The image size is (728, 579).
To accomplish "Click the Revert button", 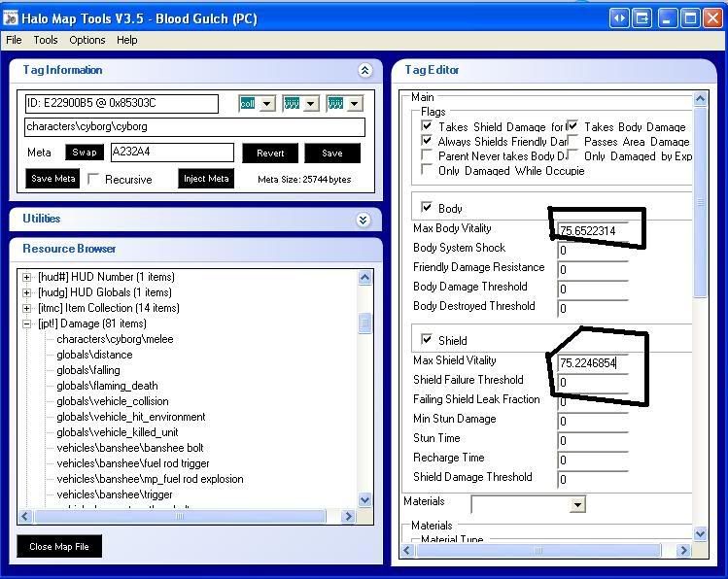I will [270, 153].
